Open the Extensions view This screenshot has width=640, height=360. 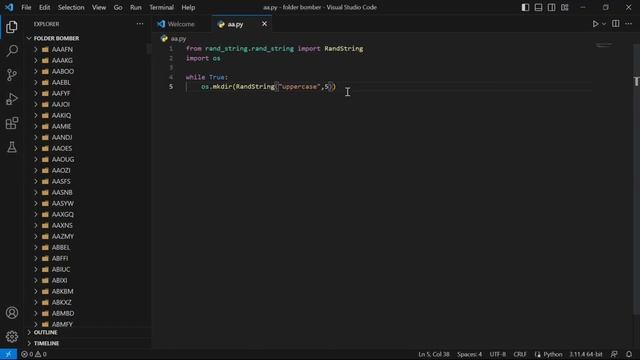click(12, 123)
